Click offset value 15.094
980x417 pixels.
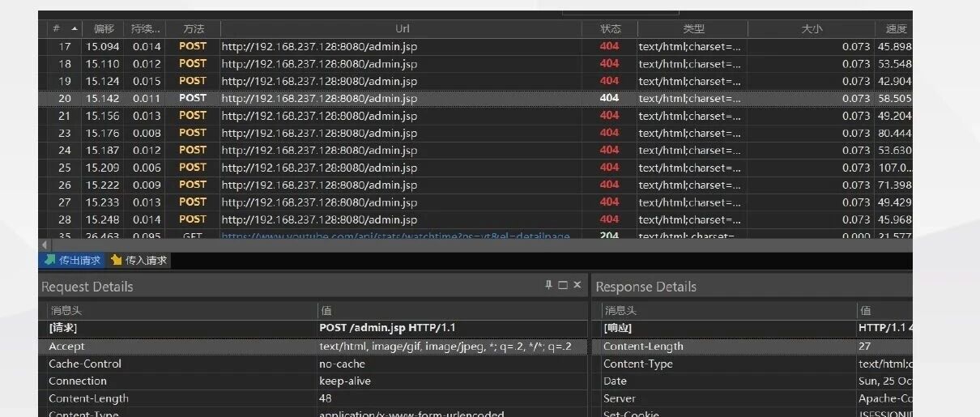click(x=103, y=46)
